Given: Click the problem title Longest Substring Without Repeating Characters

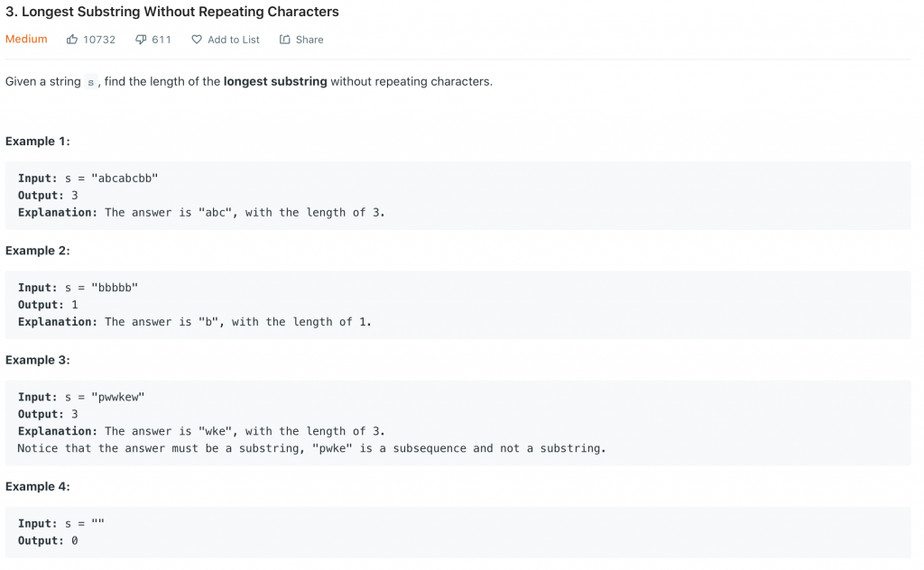Looking at the screenshot, I should pyautogui.click(x=172, y=13).
